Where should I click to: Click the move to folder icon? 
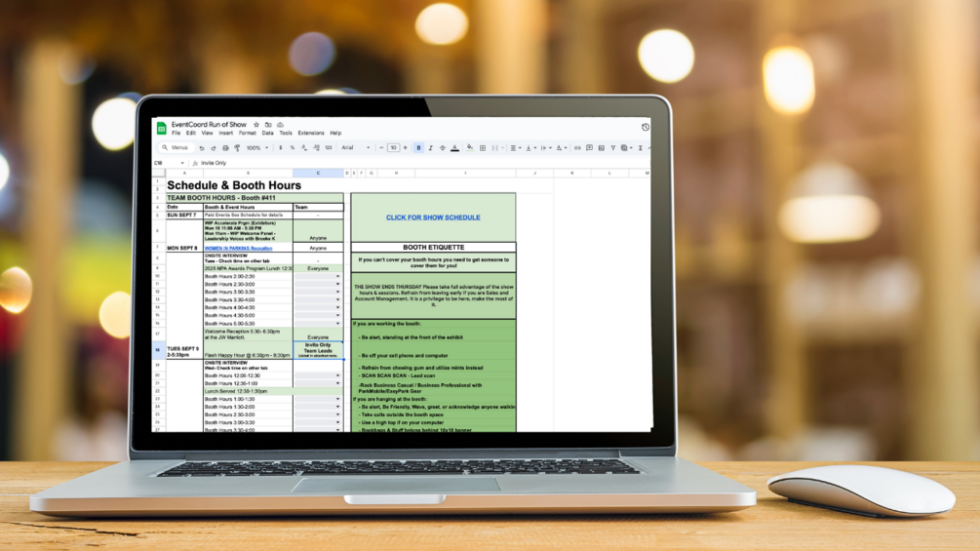[268, 125]
